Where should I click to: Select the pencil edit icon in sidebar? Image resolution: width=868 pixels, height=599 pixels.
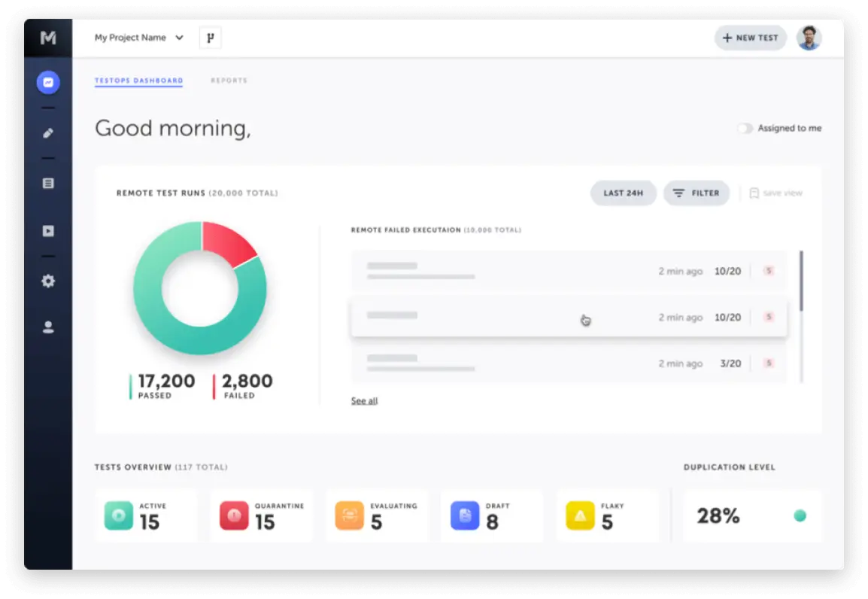(47, 132)
